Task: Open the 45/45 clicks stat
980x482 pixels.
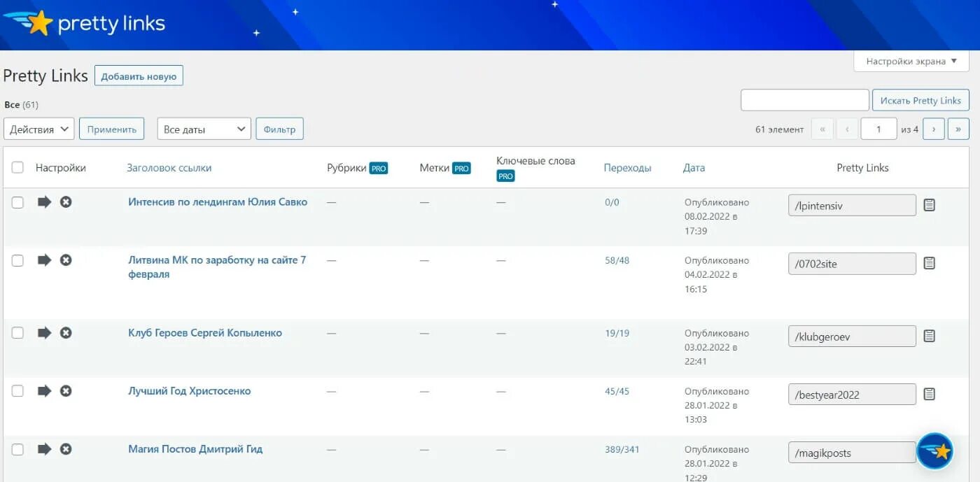Action: 617,391
